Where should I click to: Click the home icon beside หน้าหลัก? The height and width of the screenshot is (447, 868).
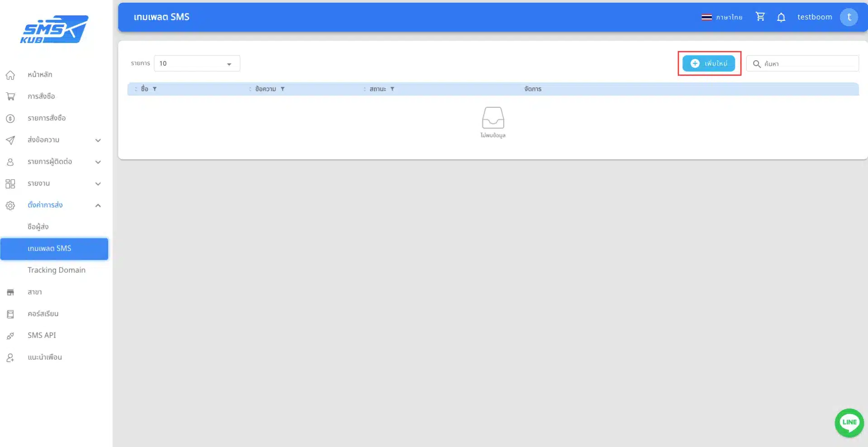click(10, 75)
